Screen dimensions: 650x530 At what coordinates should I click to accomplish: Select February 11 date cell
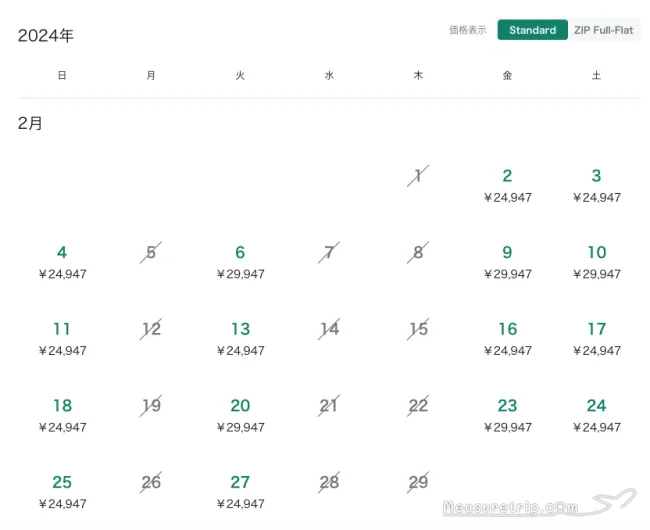[62, 339]
